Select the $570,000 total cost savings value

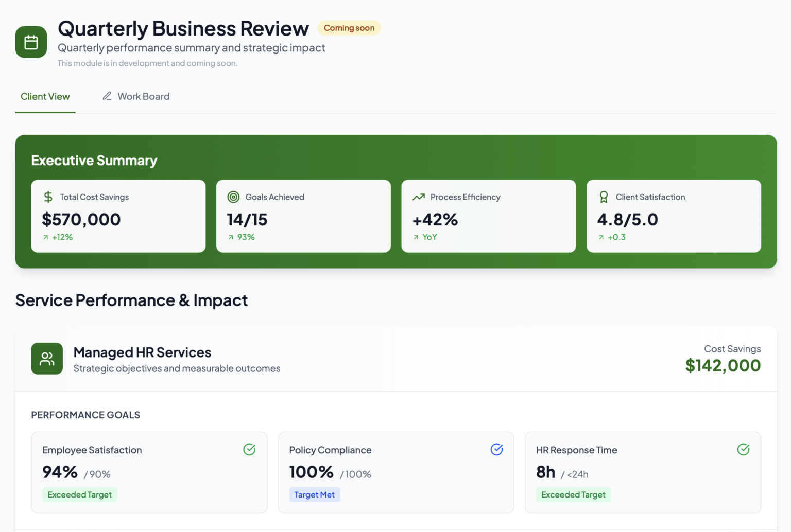pyautogui.click(x=81, y=220)
